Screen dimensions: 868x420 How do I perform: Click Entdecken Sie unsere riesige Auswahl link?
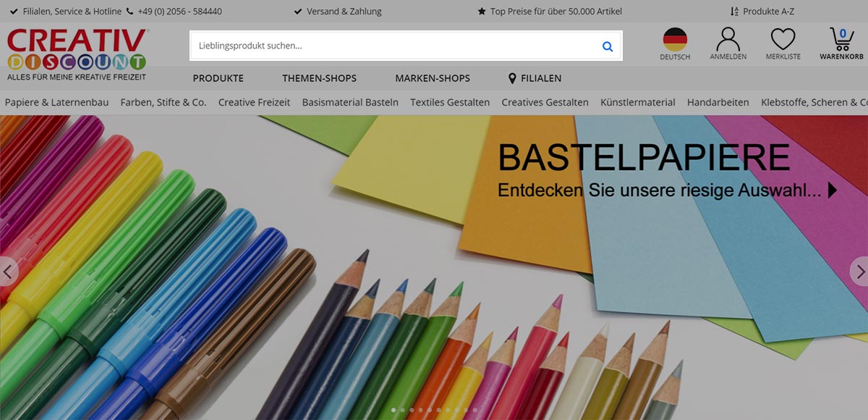[x=660, y=190]
